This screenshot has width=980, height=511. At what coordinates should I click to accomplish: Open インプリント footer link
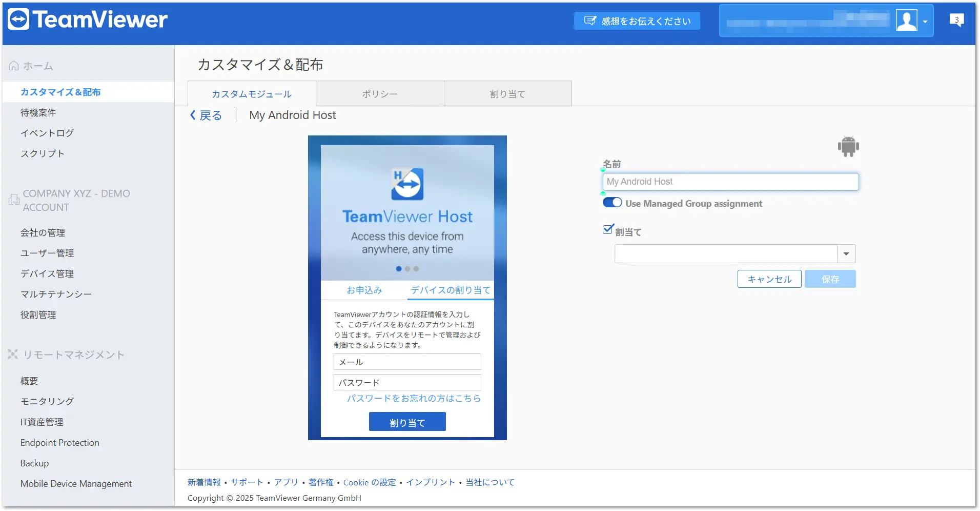coord(431,482)
